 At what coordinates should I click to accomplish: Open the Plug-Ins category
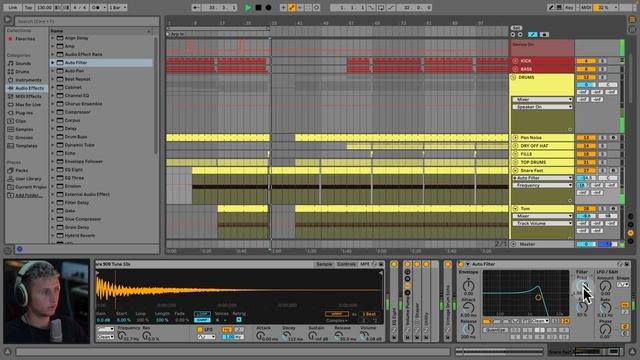click(x=24, y=113)
